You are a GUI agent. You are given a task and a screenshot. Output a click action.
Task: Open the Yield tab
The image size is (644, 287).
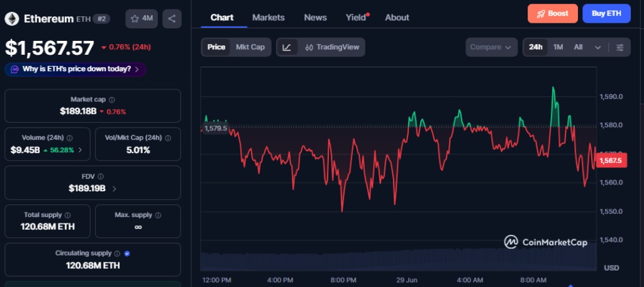tap(356, 18)
